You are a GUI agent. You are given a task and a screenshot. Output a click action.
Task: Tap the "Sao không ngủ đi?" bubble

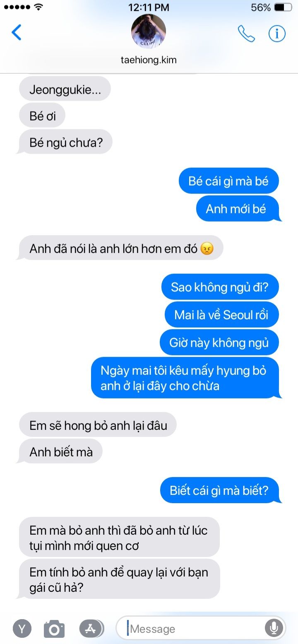[220, 287]
